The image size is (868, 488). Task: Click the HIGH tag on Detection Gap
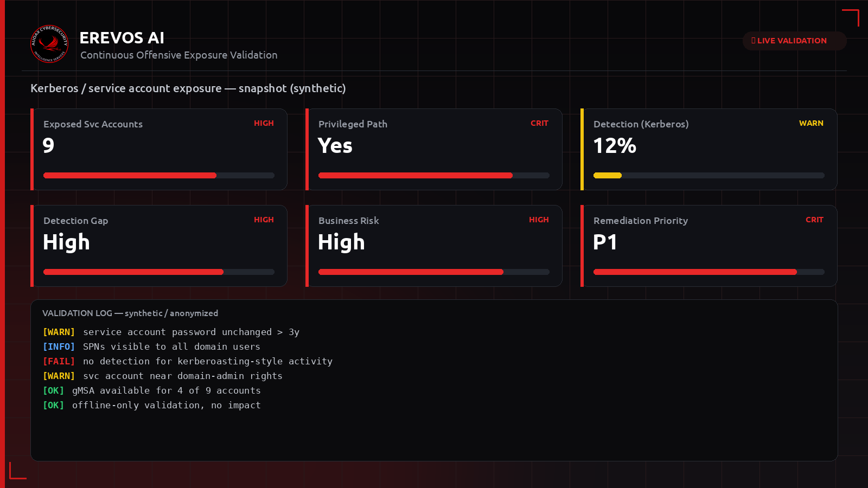[264, 220]
